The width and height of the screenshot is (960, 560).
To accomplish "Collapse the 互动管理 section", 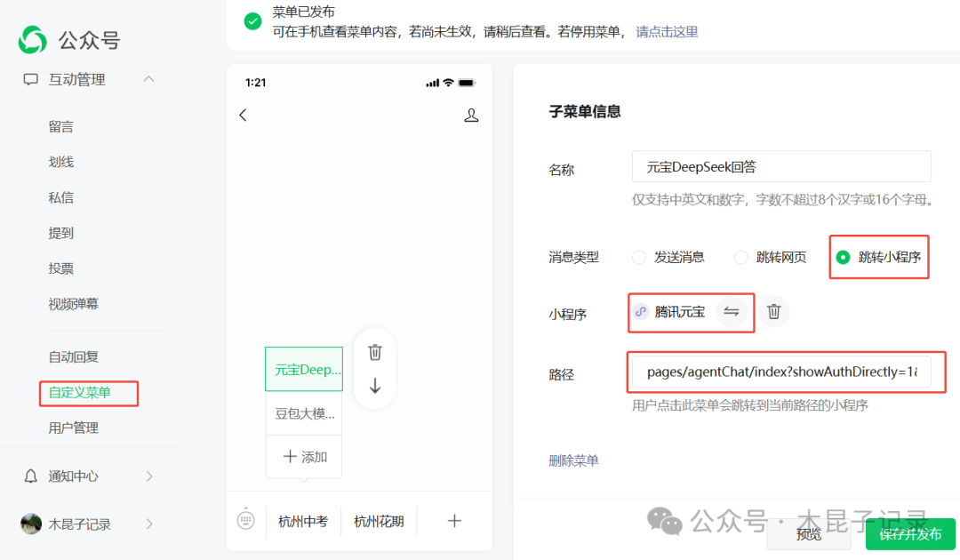I will [148, 79].
